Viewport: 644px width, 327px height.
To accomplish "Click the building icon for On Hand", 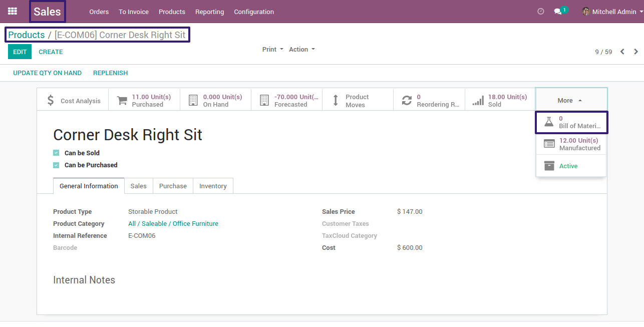I will (x=193, y=101).
